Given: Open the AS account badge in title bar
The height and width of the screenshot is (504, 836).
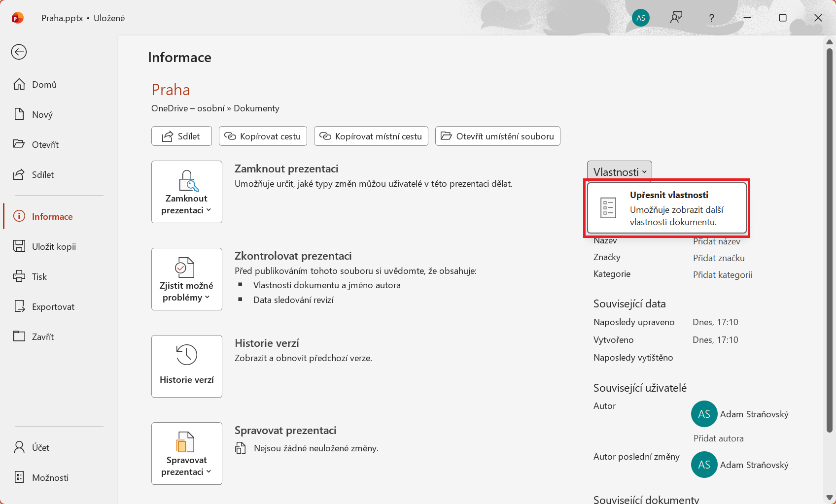Looking at the screenshot, I should 641,18.
